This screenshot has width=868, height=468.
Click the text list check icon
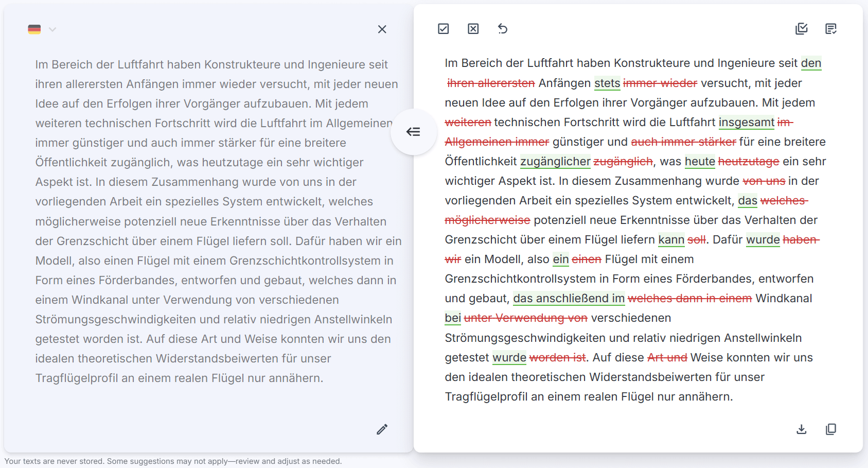831,29
